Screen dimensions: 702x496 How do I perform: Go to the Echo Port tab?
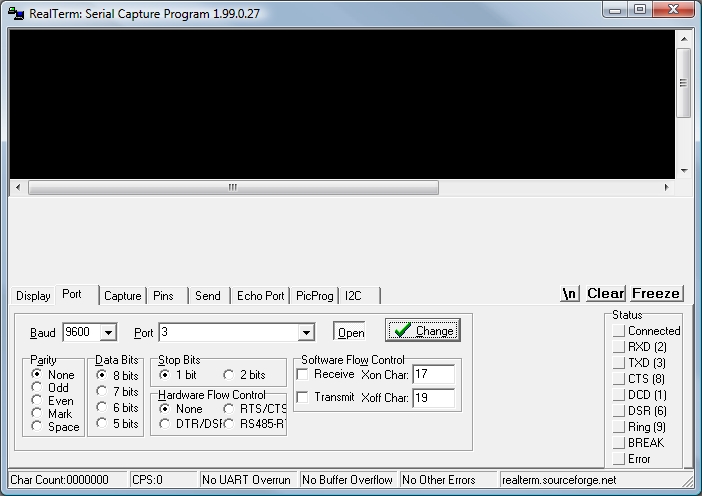point(261,296)
